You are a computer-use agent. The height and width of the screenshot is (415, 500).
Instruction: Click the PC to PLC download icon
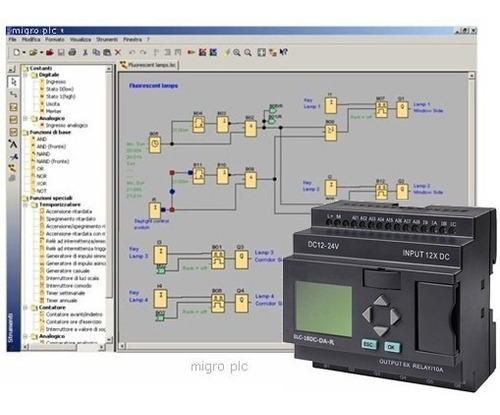click(202, 52)
